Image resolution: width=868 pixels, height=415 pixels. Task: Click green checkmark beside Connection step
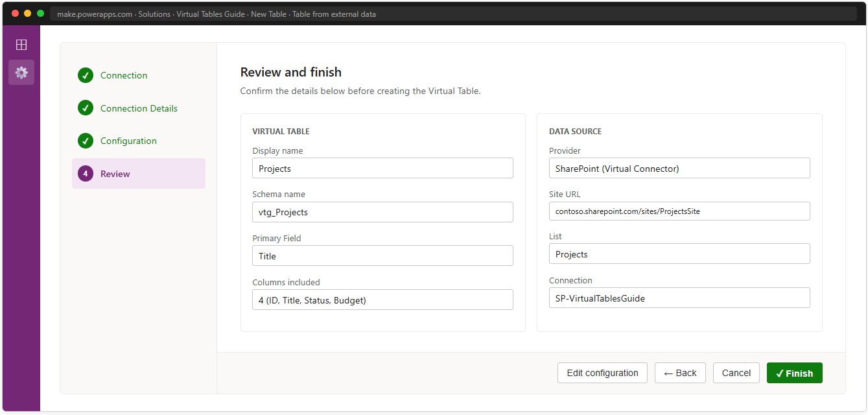pyautogui.click(x=86, y=75)
